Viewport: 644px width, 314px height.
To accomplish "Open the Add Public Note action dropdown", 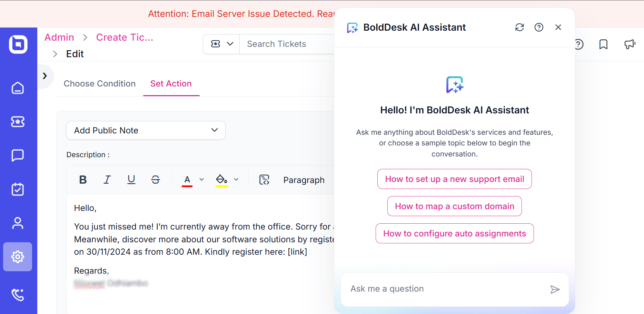I will pos(146,130).
